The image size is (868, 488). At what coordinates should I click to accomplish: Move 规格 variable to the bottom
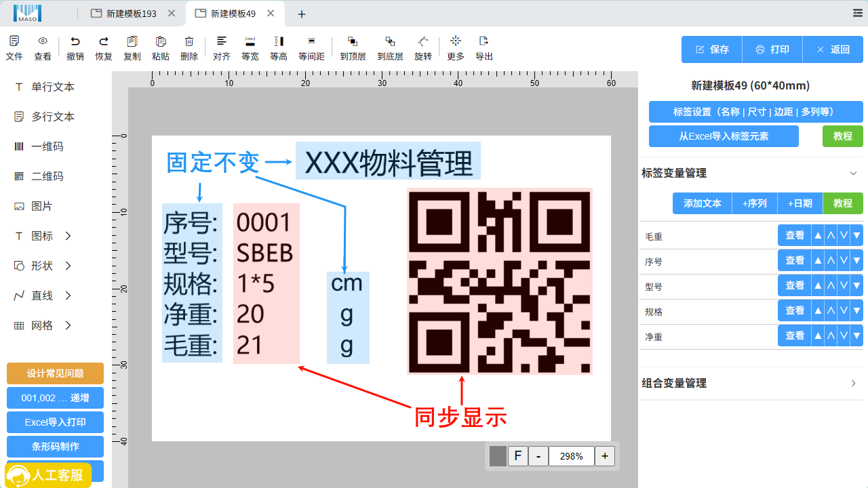click(856, 311)
